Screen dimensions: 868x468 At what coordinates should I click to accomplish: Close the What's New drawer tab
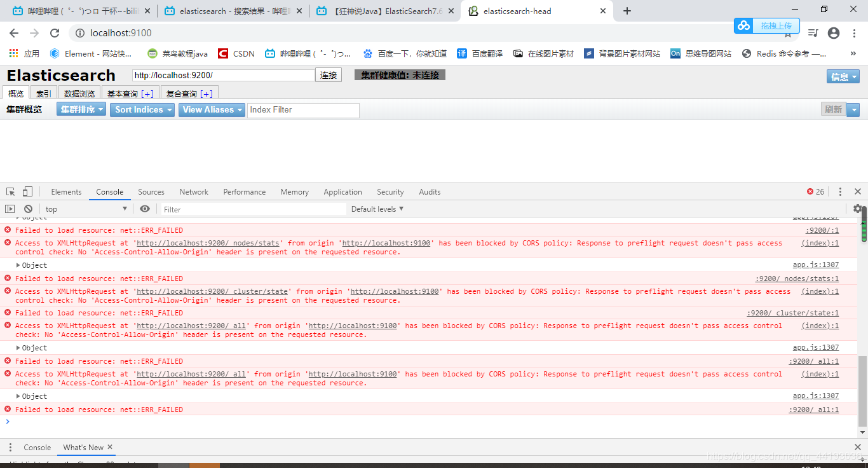coord(110,447)
